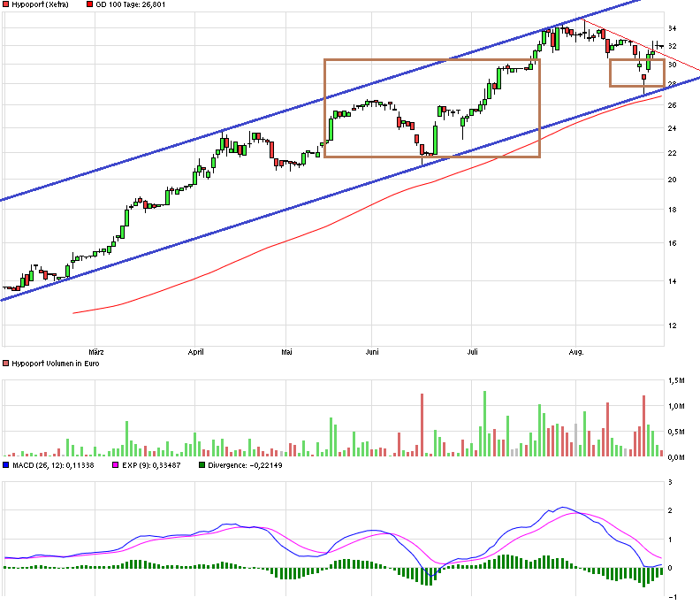
Task: Click the green Divergence legend swatch
Action: point(202,465)
